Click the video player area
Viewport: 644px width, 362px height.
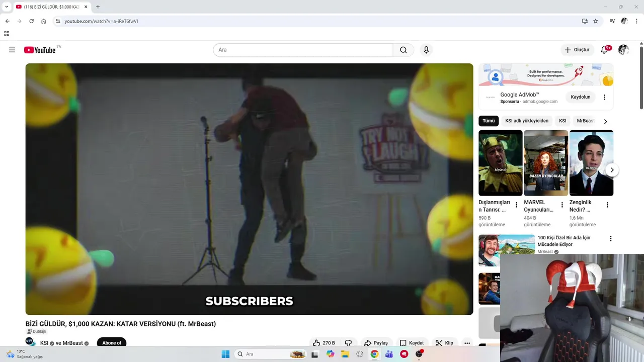(249, 189)
